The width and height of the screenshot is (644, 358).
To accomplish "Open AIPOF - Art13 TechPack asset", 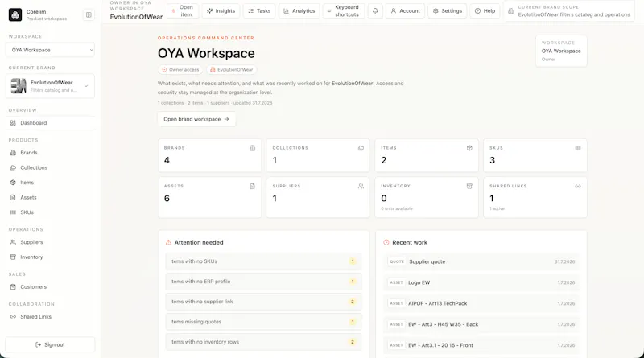I will click(x=481, y=303).
